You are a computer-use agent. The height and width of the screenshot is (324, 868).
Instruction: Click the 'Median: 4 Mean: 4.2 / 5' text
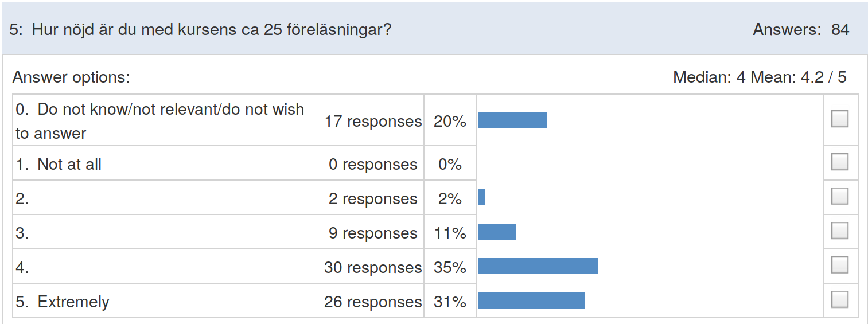point(760,77)
